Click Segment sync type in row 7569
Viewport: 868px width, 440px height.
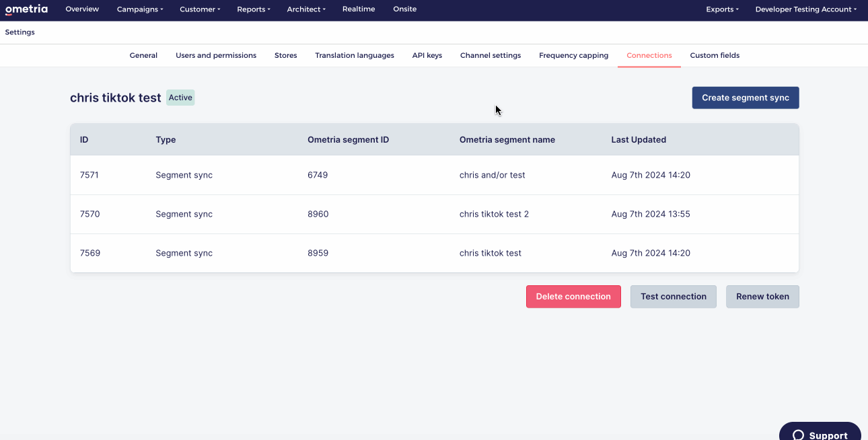tap(184, 253)
